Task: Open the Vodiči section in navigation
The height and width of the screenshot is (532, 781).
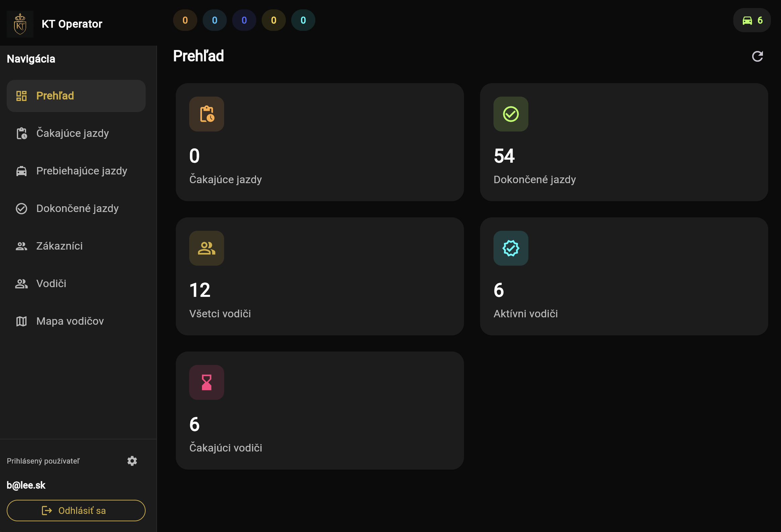Action: pyautogui.click(x=51, y=284)
